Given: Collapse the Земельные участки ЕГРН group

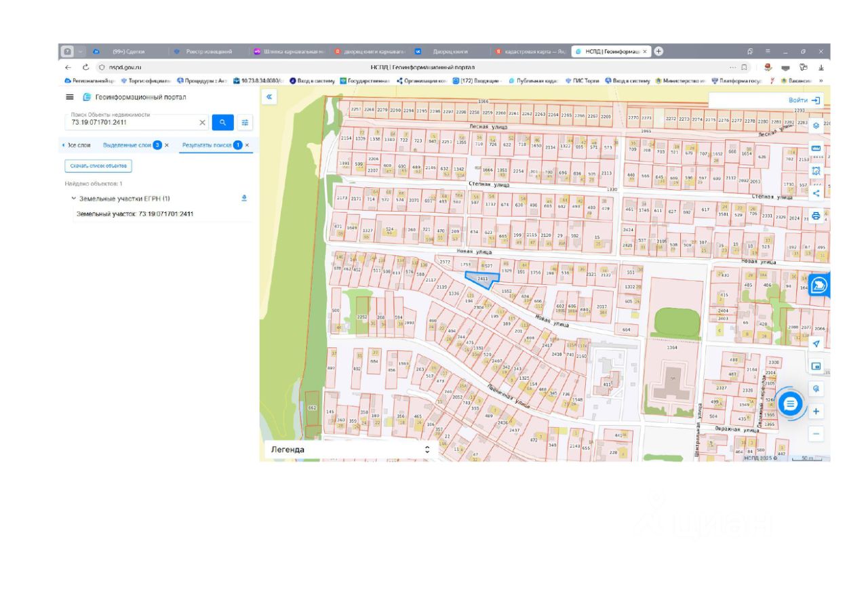Looking at the screenshot, I should pyautogui.click(x=73, y=199).
